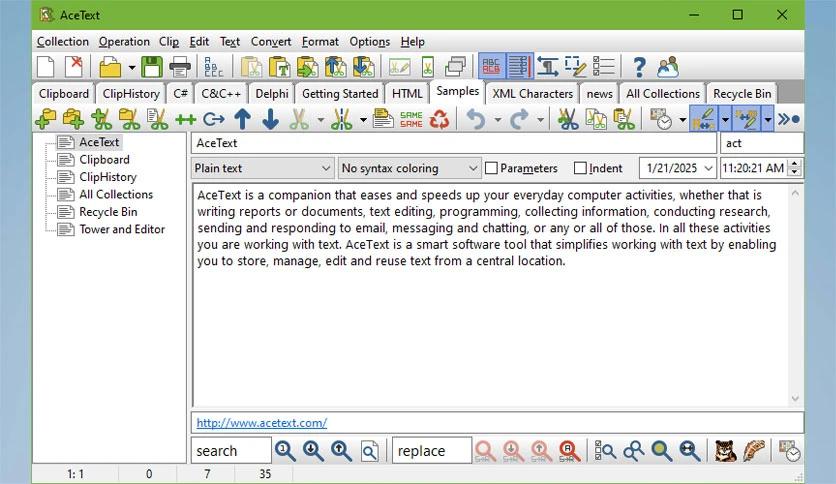Select the Recycle Bin clip in tree

108,212
